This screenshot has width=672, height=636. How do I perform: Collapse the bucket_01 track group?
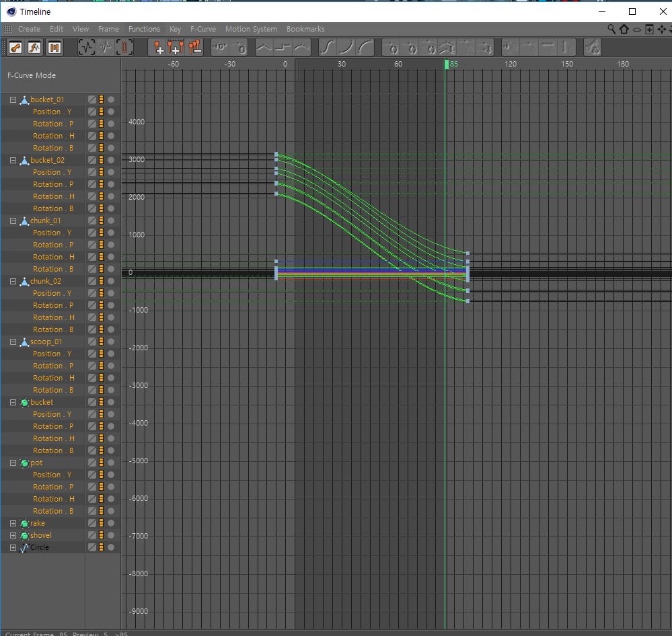[x=13, y=100]
